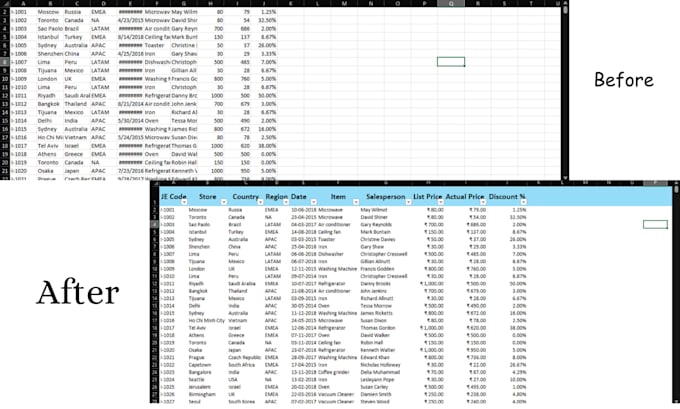This screenshot has width=680, height=409.
Task: Open the JE Code filter dropdown
Action: [x=184, y=202]
